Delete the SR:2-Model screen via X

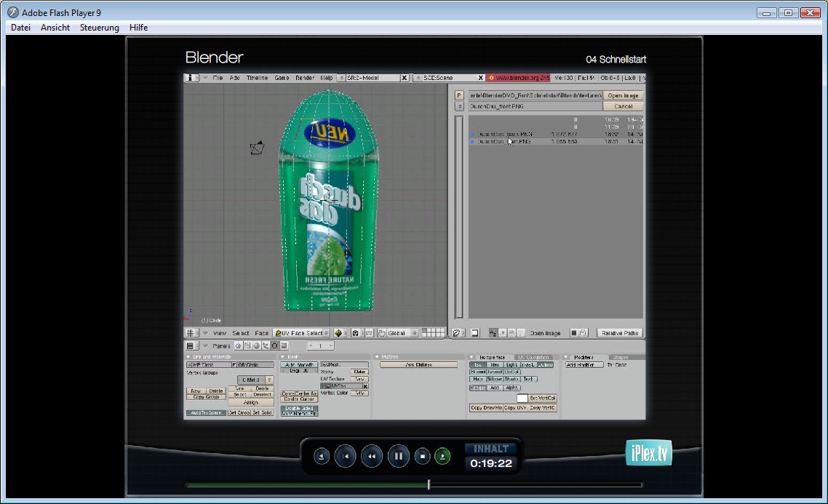point(405,78)
